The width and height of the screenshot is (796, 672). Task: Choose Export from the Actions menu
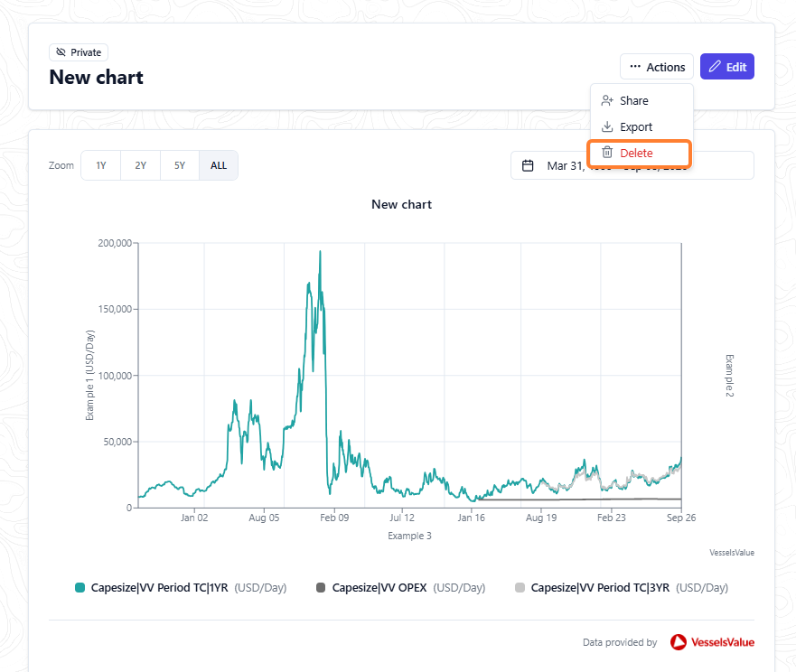click(x=641, y=126)
